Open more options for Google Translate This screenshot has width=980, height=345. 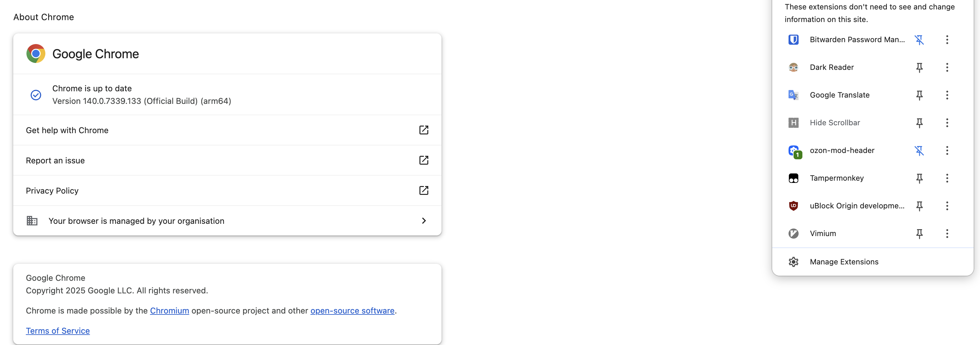[x=947, y=95]
